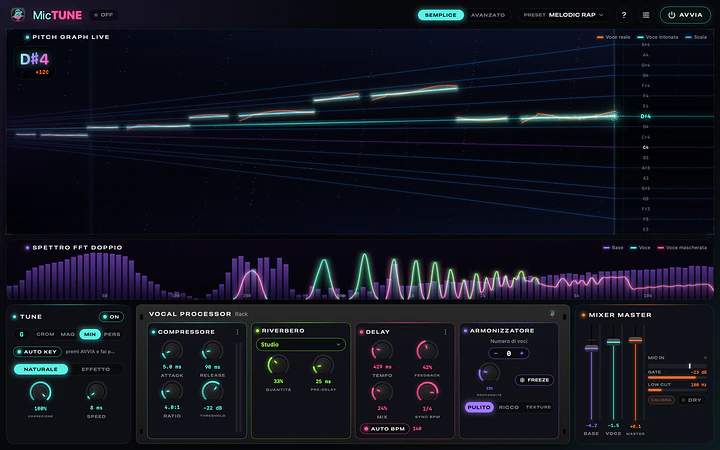Increase Numero di voci with plus
Viewport: 720px width, 450px height.
pos(522,353)
